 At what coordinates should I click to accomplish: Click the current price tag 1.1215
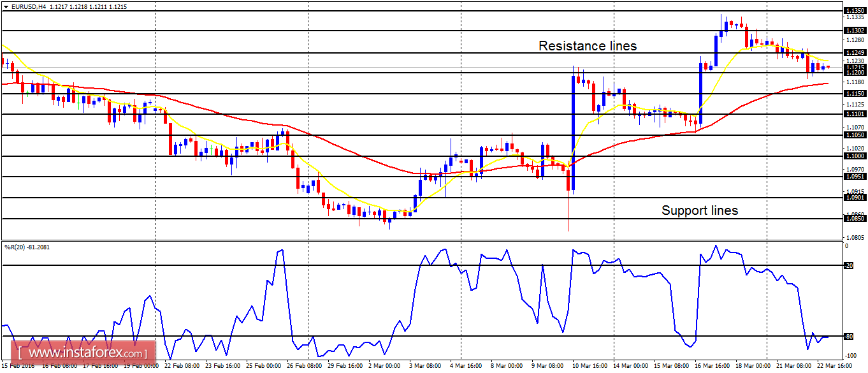coord(854,67)
